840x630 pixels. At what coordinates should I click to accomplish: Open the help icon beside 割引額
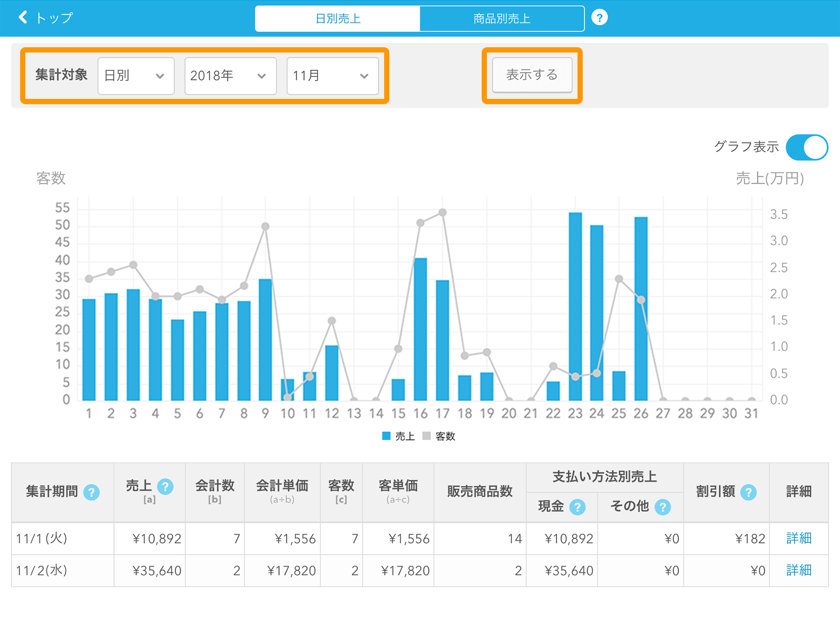coord(749,492)
